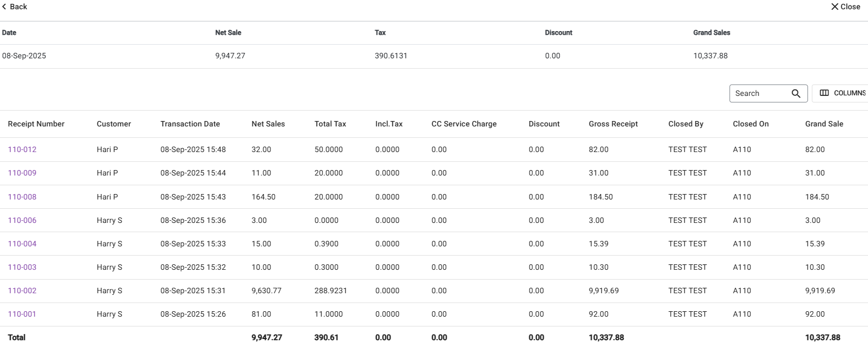Open receipt 110-012 link
Image resolution: width=868 pixels, height=345 pixels.
click(x=22, y=149)
